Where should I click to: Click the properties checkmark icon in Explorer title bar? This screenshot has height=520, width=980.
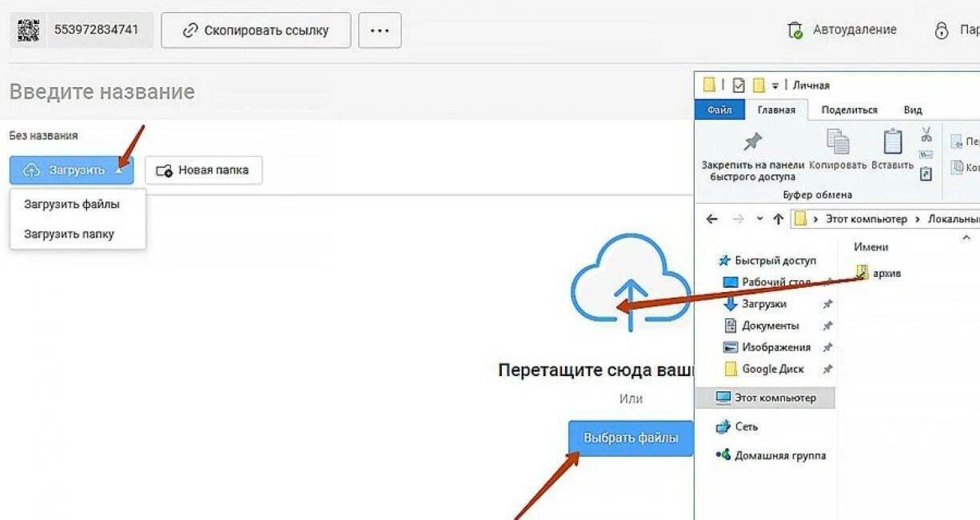(x=739, y=85)
